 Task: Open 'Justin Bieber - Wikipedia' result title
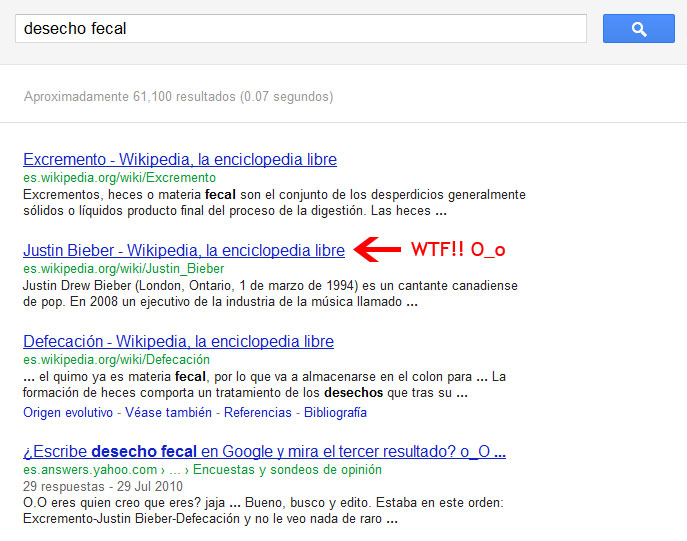pyautogui.click(x=184, y=250)
